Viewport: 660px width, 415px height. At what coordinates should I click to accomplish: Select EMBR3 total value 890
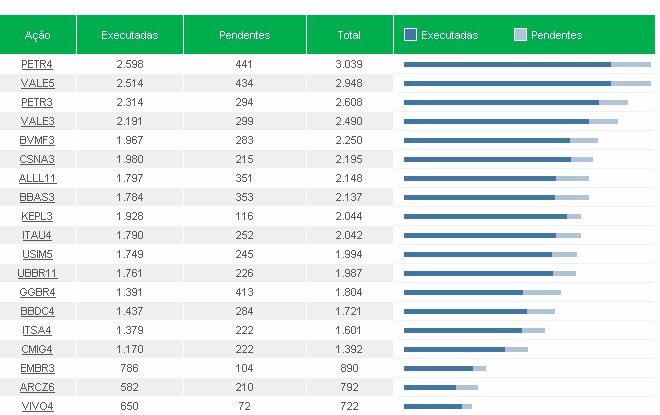(349, 368)
